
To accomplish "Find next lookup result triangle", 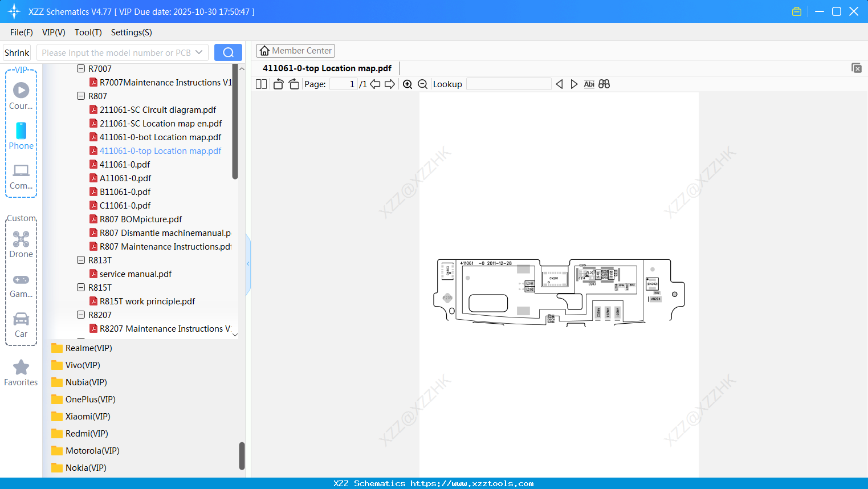I will (x=574, y=84).
